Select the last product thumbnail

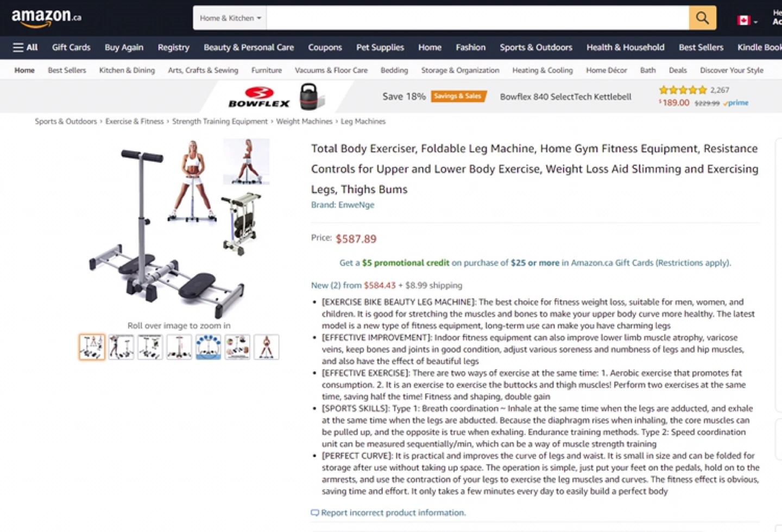[266, 347]
